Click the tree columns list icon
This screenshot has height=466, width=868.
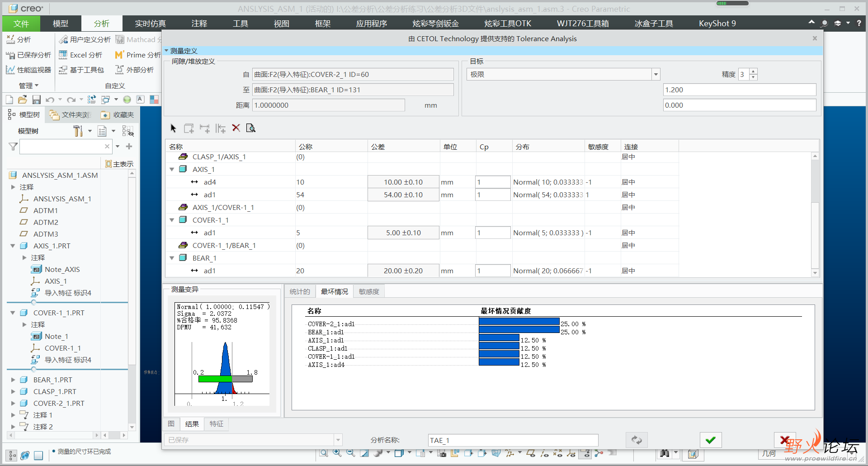pos(102,131)
